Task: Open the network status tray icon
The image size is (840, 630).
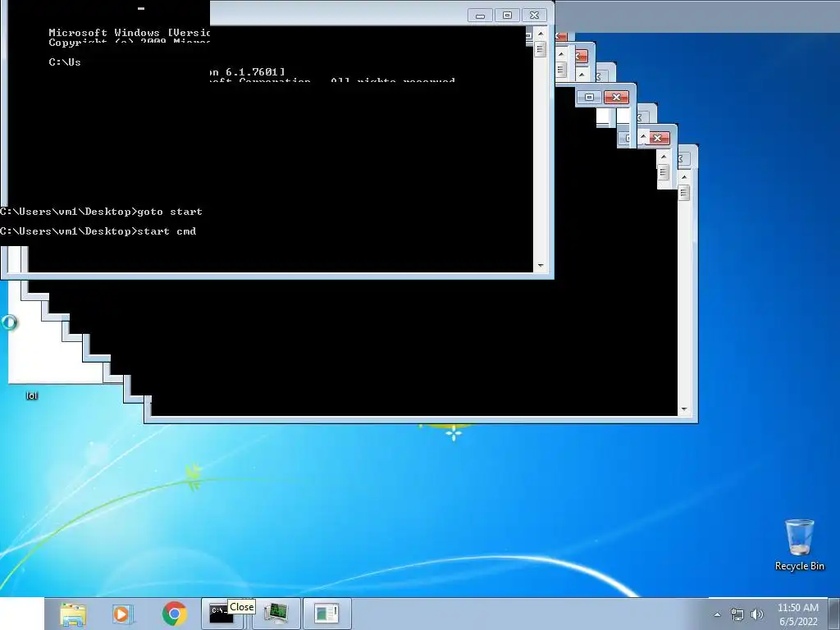Action: [737, 614]
